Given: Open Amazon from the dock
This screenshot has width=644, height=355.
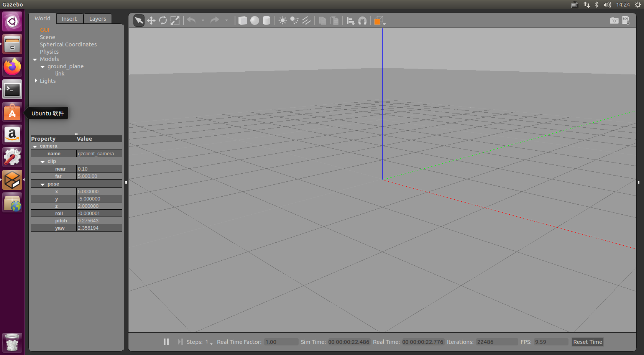Looking at the screenshot, I should [12, 135].
